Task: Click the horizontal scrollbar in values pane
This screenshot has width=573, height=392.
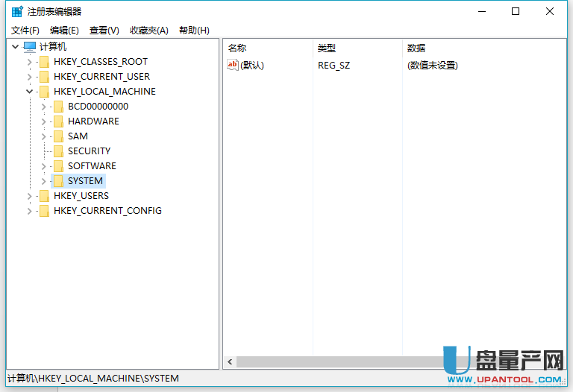Action: [x=336, y=361]
